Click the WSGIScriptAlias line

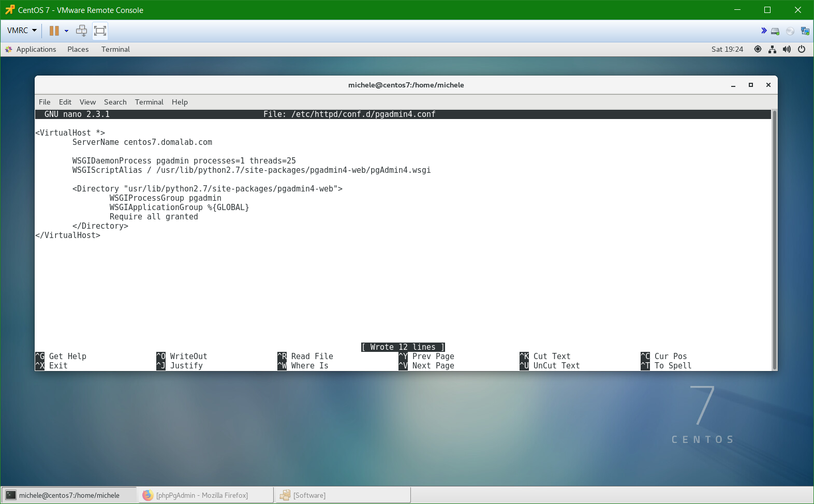(x=251, y=170)
